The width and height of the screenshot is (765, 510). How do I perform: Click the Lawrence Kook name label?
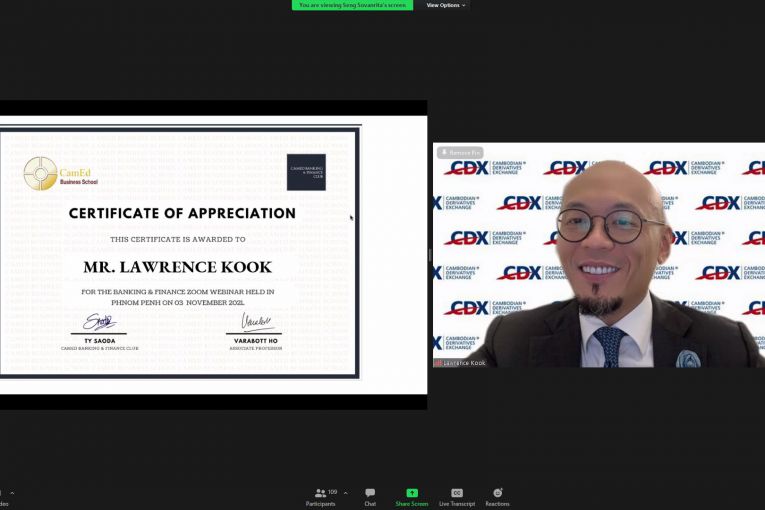(460, 363)
